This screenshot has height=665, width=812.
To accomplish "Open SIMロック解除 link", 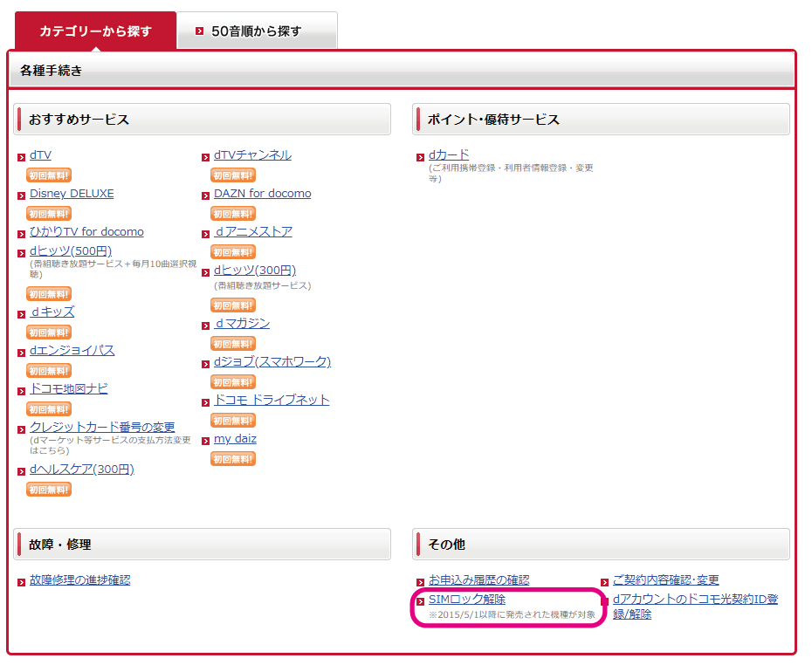I will click(x=467, y=600).
